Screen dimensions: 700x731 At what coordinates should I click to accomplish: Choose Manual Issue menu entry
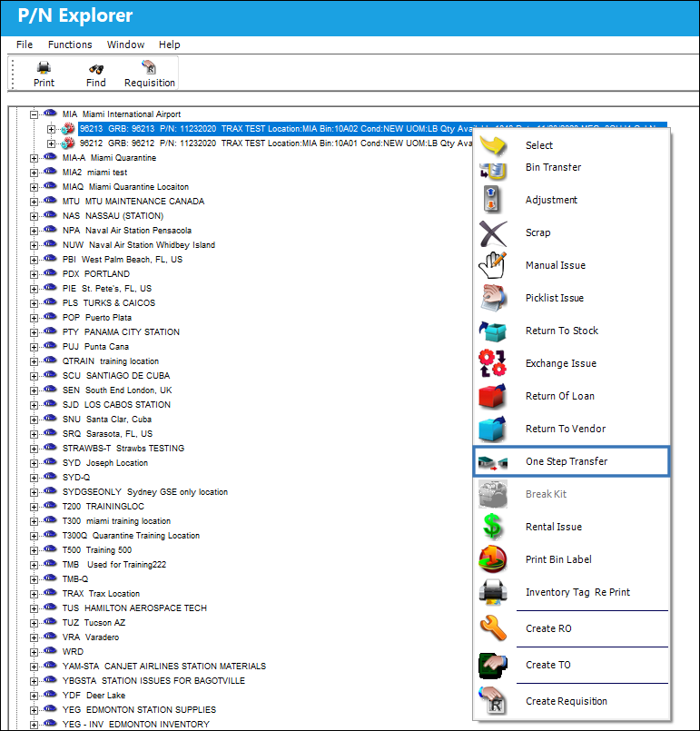571,265
